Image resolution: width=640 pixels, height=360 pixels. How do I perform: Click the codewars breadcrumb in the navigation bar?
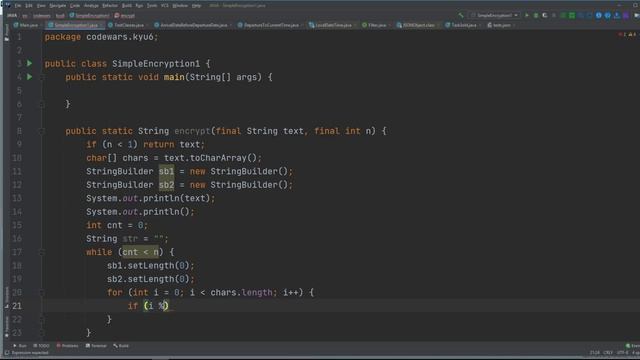click(x=42, y=16)
